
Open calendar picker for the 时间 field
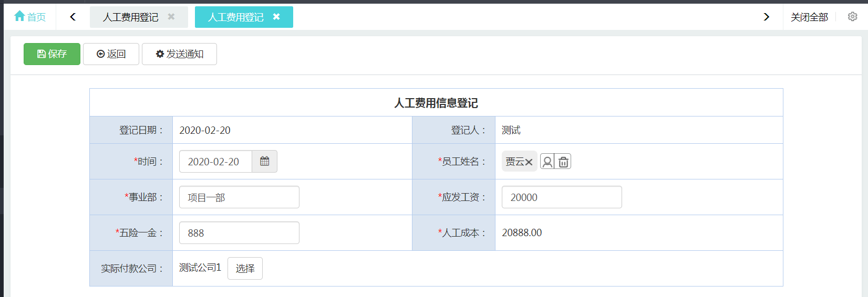[x=264, y=162]
